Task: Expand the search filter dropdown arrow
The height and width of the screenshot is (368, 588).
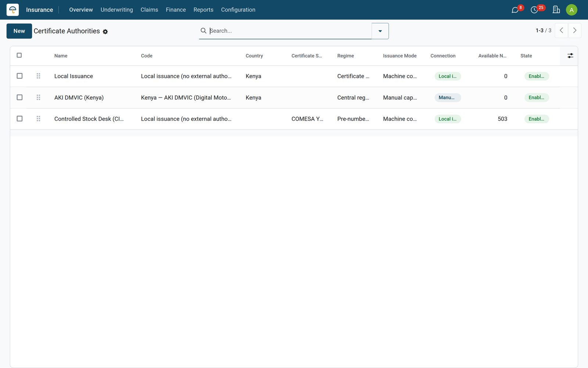Action: point(380,31)
